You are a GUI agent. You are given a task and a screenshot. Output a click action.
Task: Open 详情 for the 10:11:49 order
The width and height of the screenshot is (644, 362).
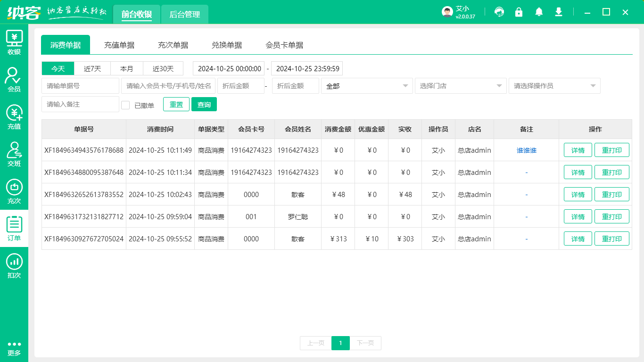pyautogui.click(x=578, y=150)
